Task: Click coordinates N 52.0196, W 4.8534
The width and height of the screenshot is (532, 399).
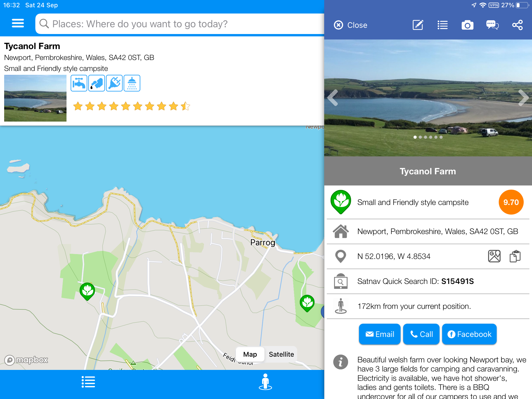Action: [394, 256]
